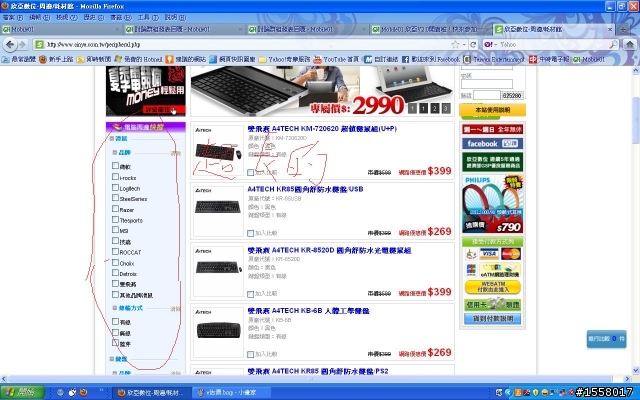Image resolution: width=640 pixels, height=400 pixels.
Task: Open the YouTube bookmark in the bookmarks toolbar
Action: (x=336, y=60)
